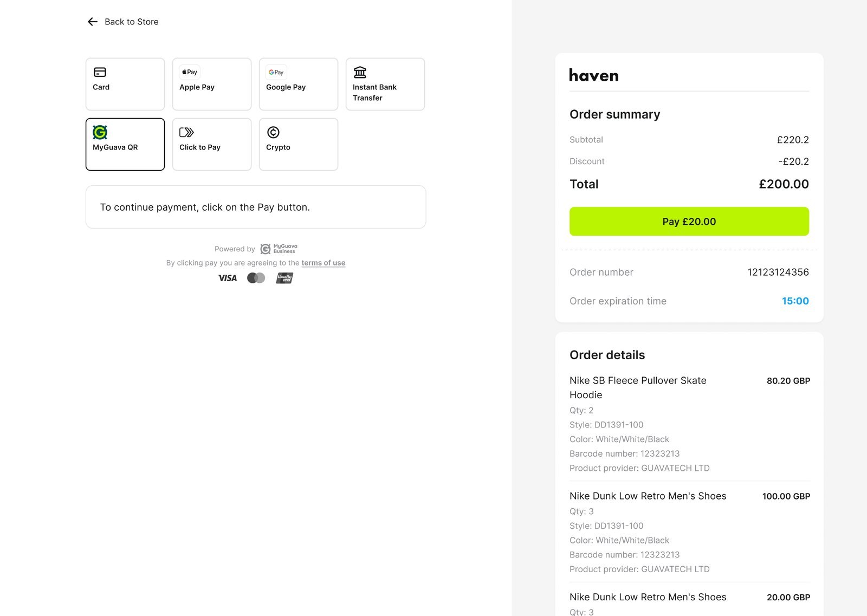Click the back arrow icon

point(93,22)
